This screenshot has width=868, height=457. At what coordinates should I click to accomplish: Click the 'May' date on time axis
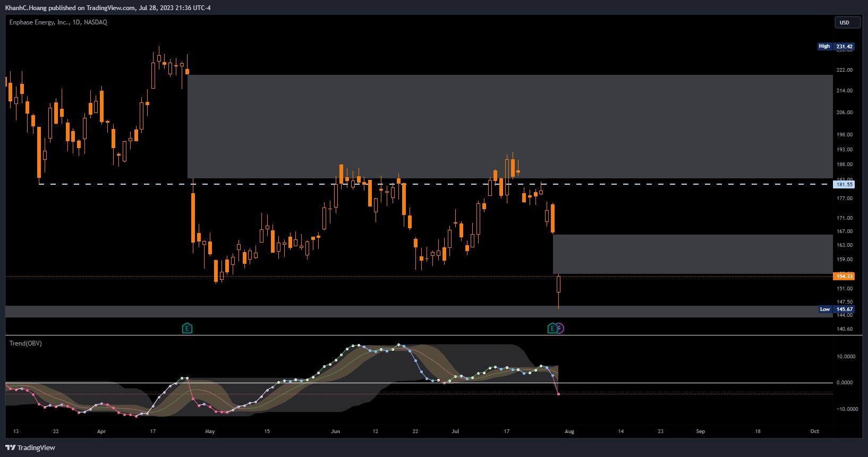[210, 432]
